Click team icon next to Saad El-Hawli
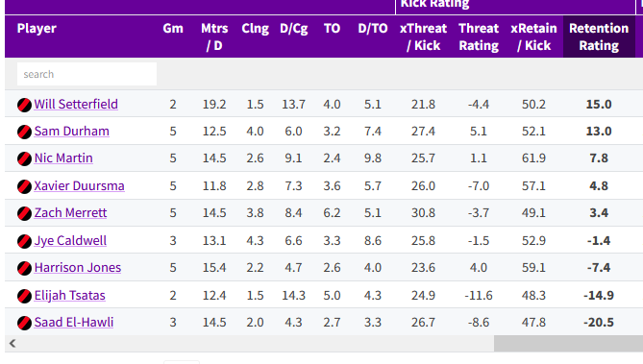The width and height of the screenshot is (643, 364). pyautogui.click(x=24, y=323)
